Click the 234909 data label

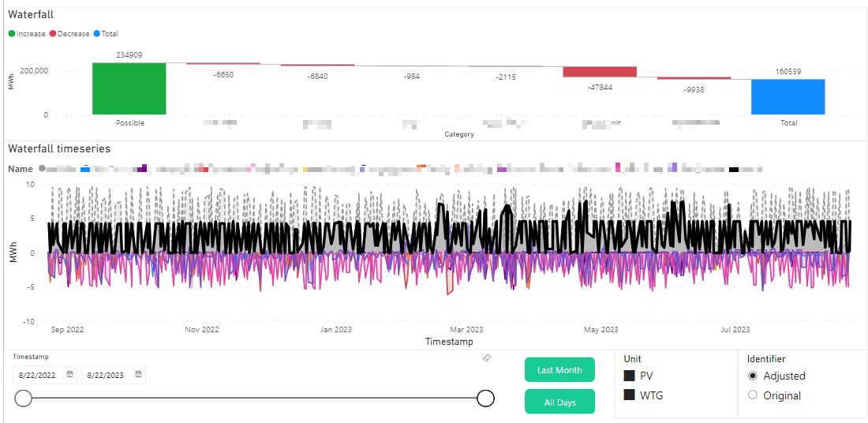[x=129, y=54]
